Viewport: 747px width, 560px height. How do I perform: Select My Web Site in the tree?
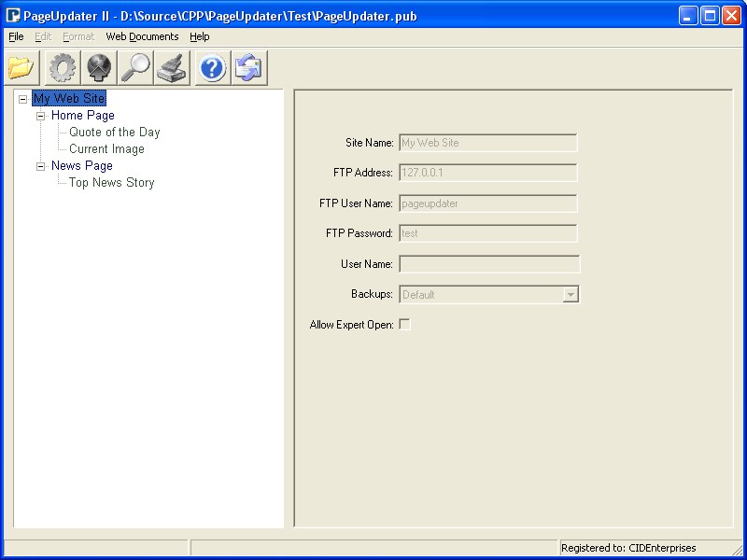tap(69, 99)
